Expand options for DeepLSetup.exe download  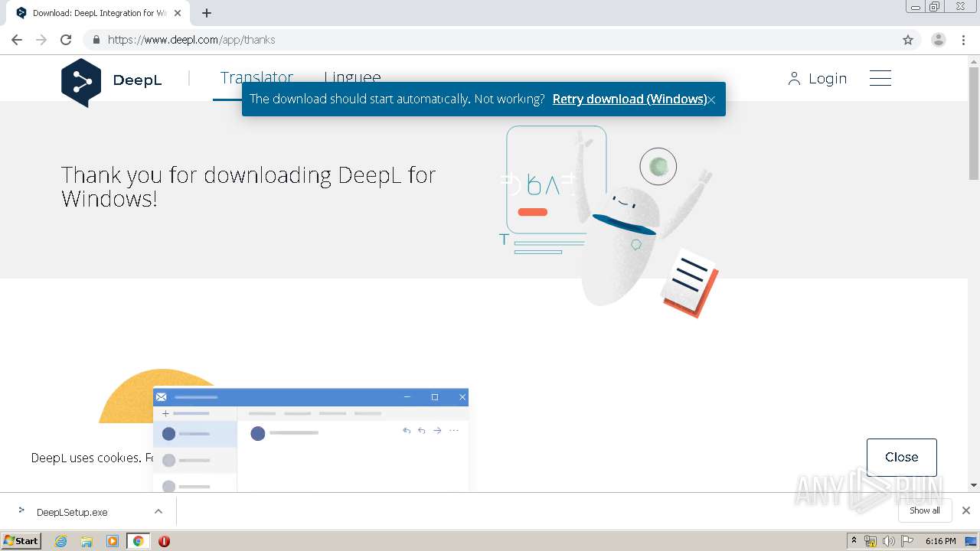(158, 511)
